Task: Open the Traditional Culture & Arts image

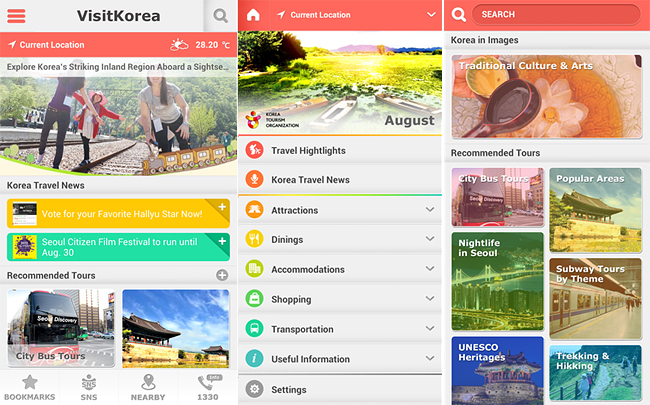Action: pos(546,96)
